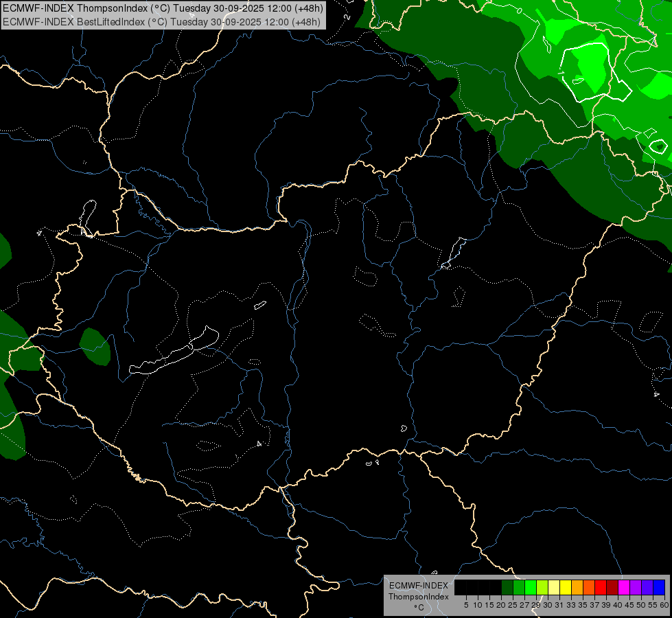Click the legend unit '°C'
The height and width of the screenshot is (618, 672).
(x=419, y=608)
